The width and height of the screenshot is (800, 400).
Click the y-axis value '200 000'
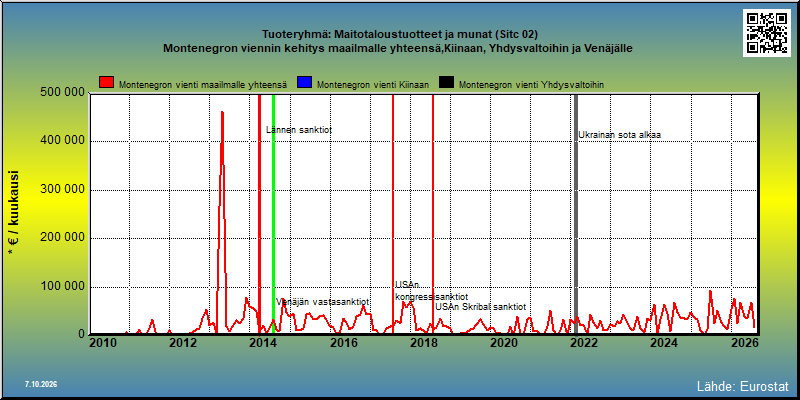62,238
